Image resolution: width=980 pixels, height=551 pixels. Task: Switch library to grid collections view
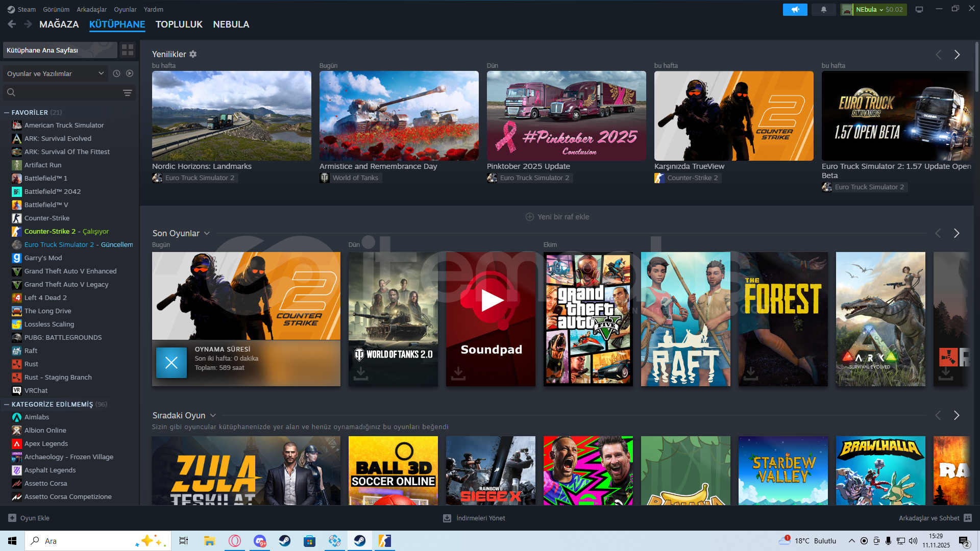(128, 50)
